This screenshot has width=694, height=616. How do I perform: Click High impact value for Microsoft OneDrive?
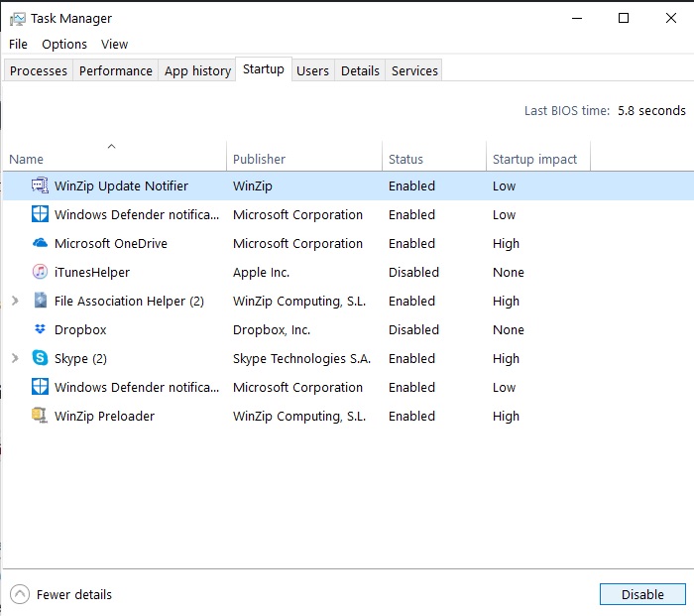point(506,244)
